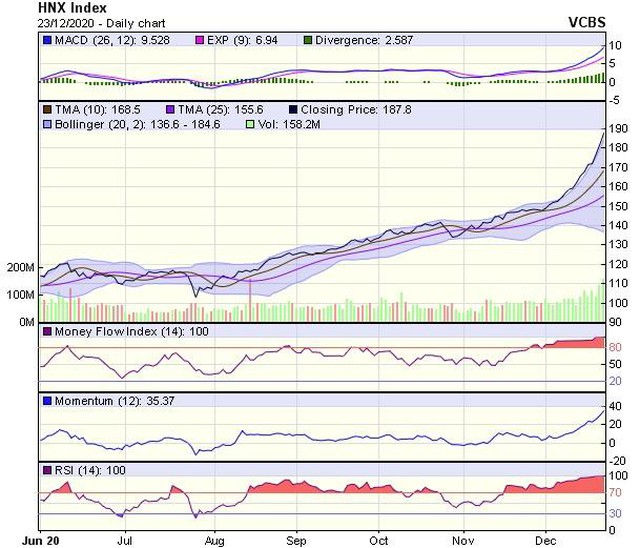Click the Oct date axis label
This screenshot has width=640, height=548.
pos(379,541)
